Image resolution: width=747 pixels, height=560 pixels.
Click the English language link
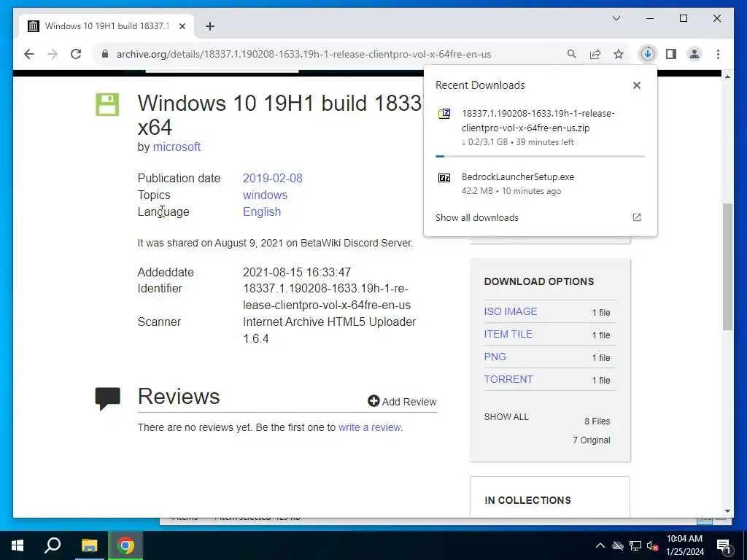[262, 211]
